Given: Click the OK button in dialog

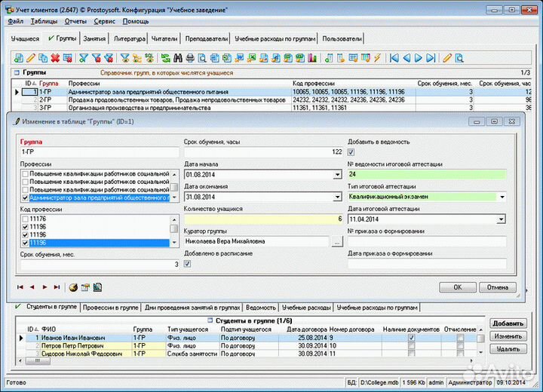Looking at the screenshot, I should 457,287.
